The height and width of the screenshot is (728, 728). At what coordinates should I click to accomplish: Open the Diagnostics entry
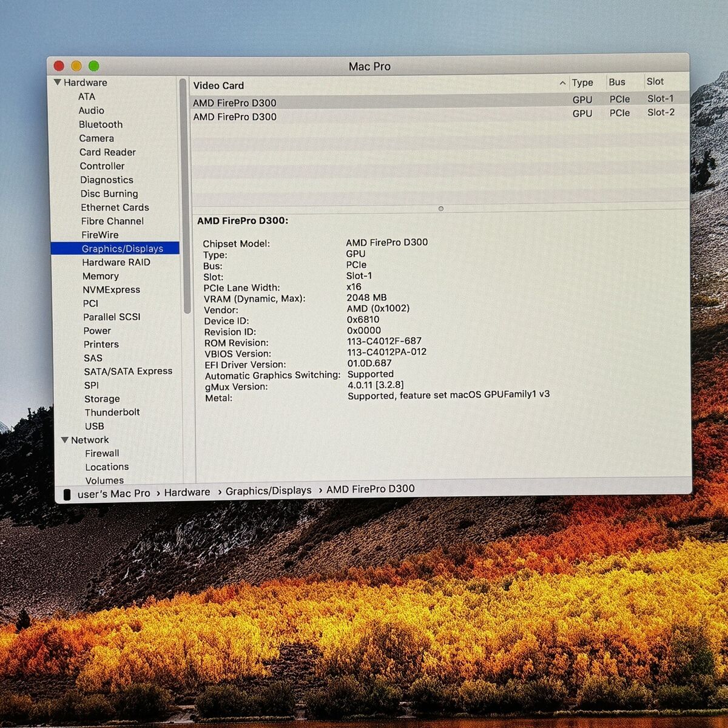point(107,180)
